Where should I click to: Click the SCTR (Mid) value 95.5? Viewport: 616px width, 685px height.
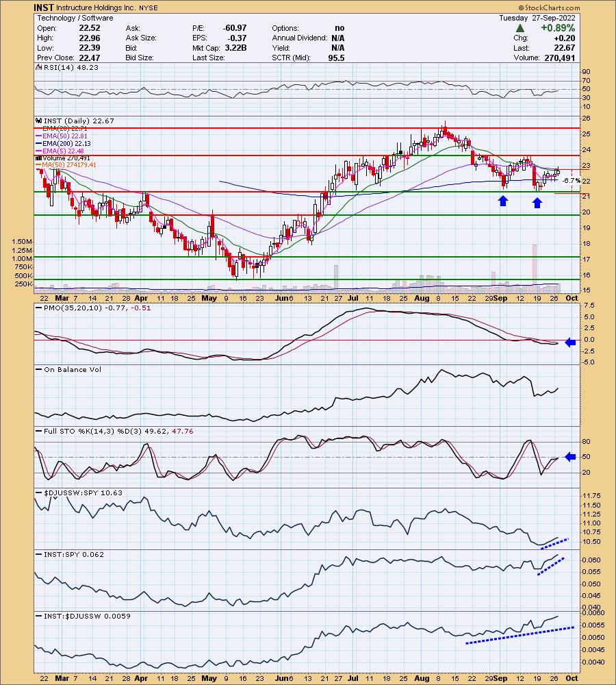click(336, 58)
